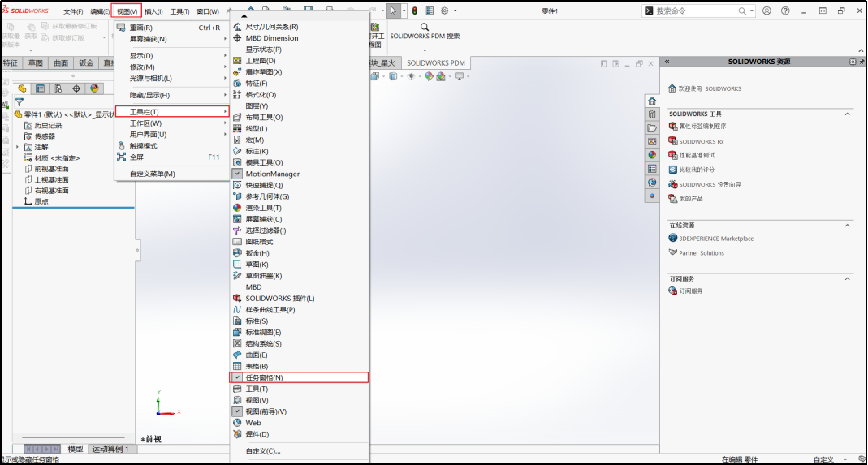This screenshot has width=868, height=465.
Task: Click the help question mark icon
Action: click(x=785, y=11)
